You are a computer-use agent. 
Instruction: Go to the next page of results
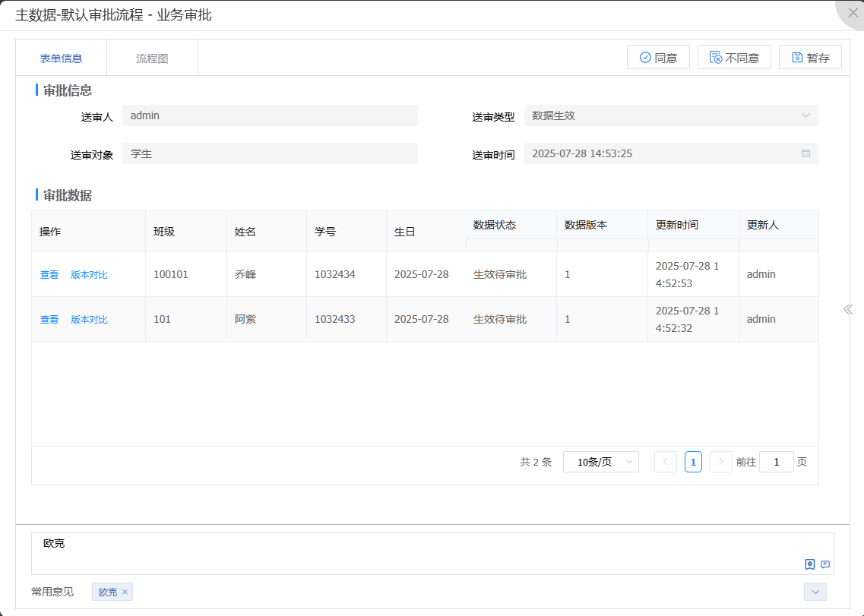[720, 462]
